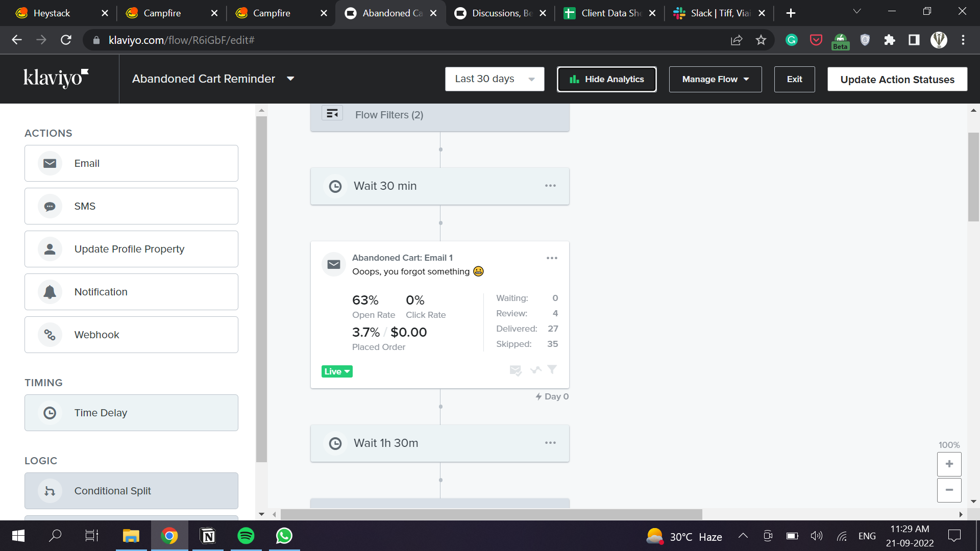Select the Time Delay block
Image resolution: width=980 pixels, height=551 pixels.
[x=131, y=413]
